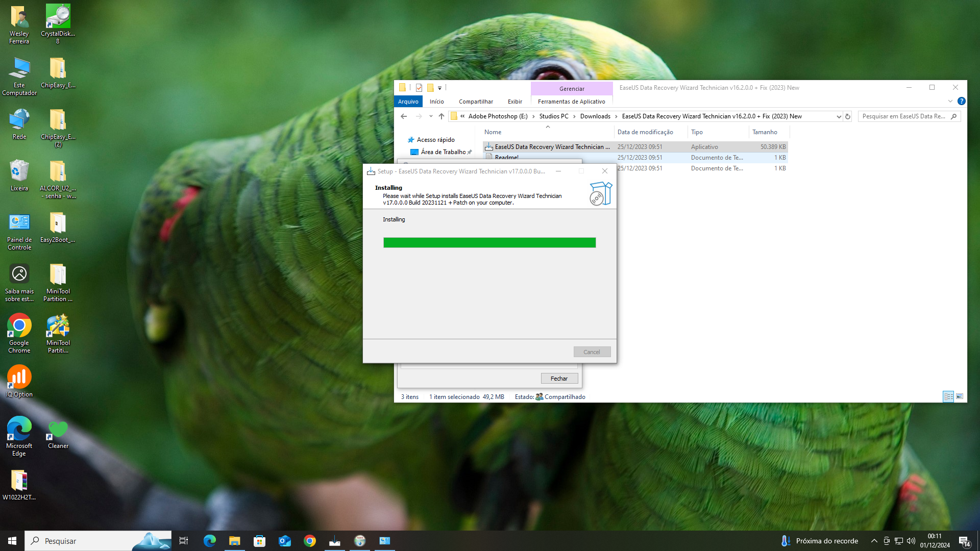Click Cancel in the Setup dialog
The width and height of the screenshot is (980, 551).
[x=592, y=352]
